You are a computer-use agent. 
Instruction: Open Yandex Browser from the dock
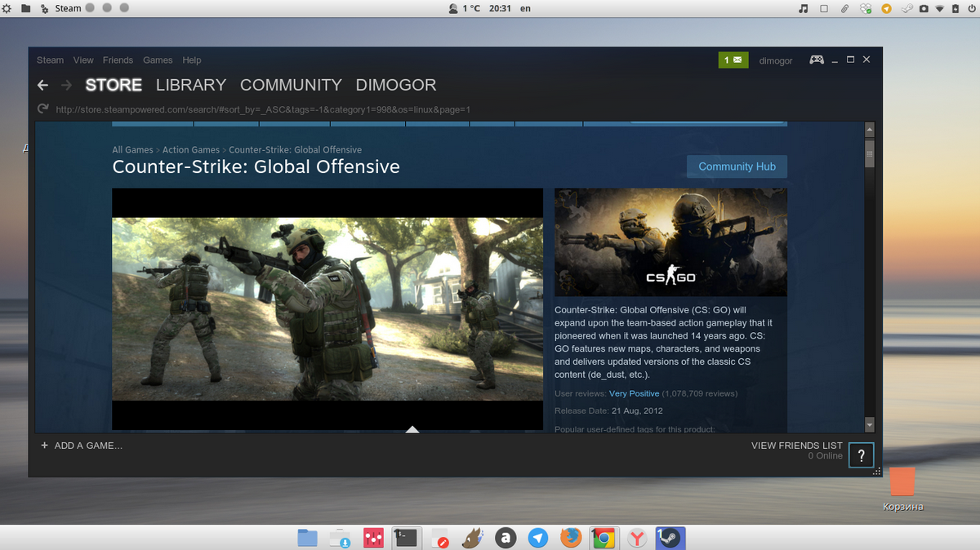(x=637, y=538)
